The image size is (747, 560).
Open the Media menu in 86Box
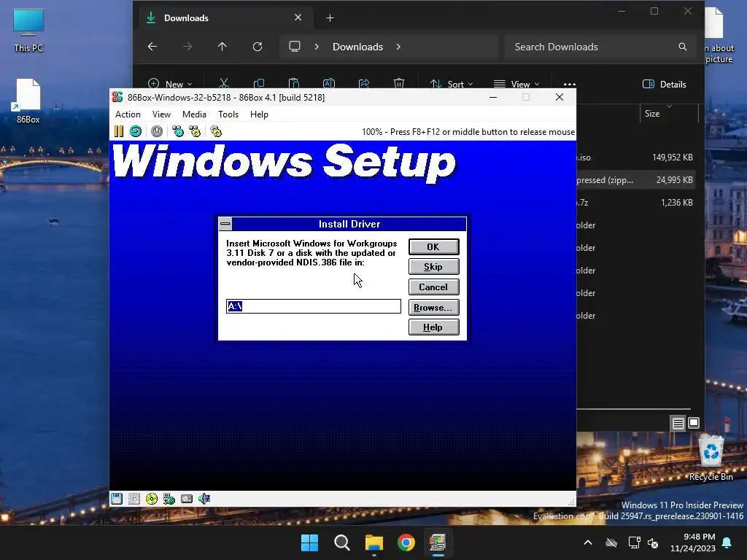point(194,114)
